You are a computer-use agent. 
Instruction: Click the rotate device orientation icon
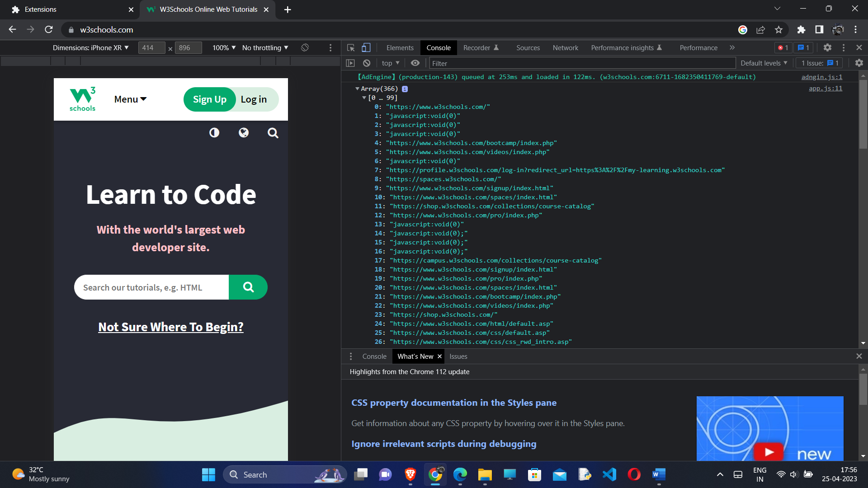click(x=305, y=47)
